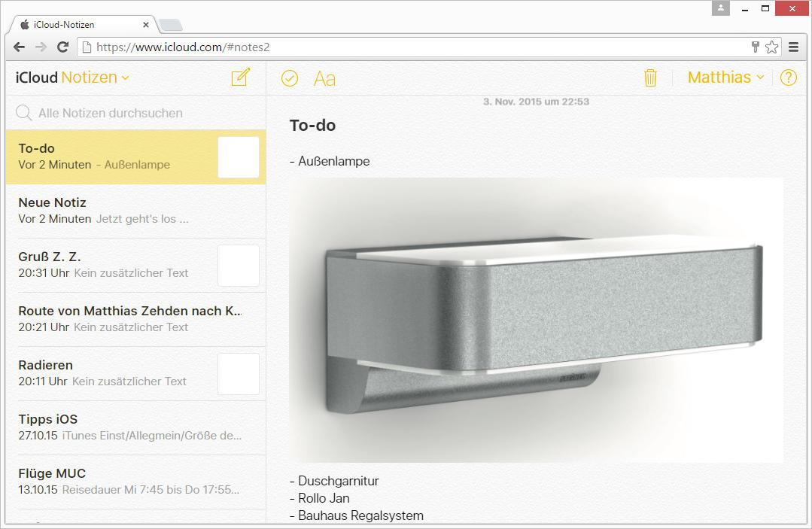Create a new note with compose icon
This screenshot has width=812, height=529.
click(241, 78)
